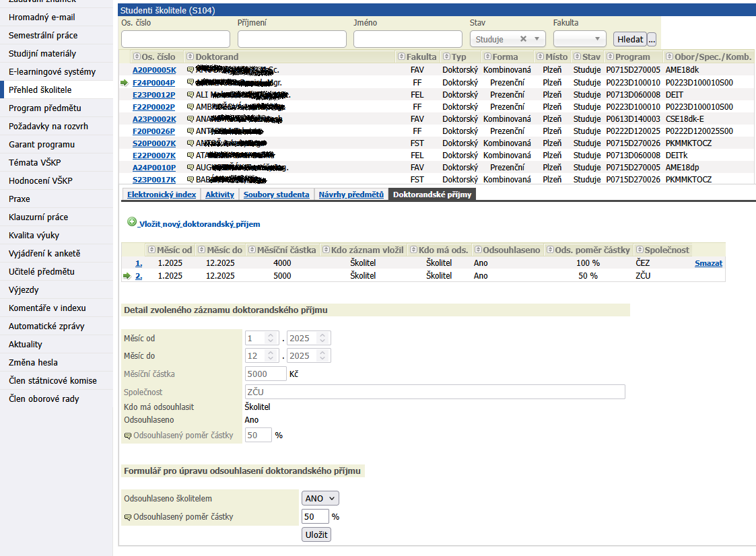Click the green plus icon to add doctoral income
Screen dimensions: 756x556
coord(132,222)
